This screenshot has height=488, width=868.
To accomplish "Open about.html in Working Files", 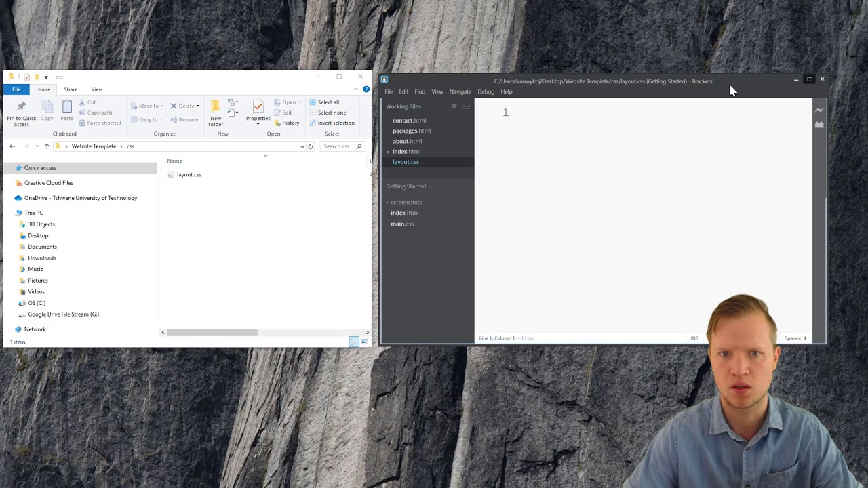I will [407, 141].
